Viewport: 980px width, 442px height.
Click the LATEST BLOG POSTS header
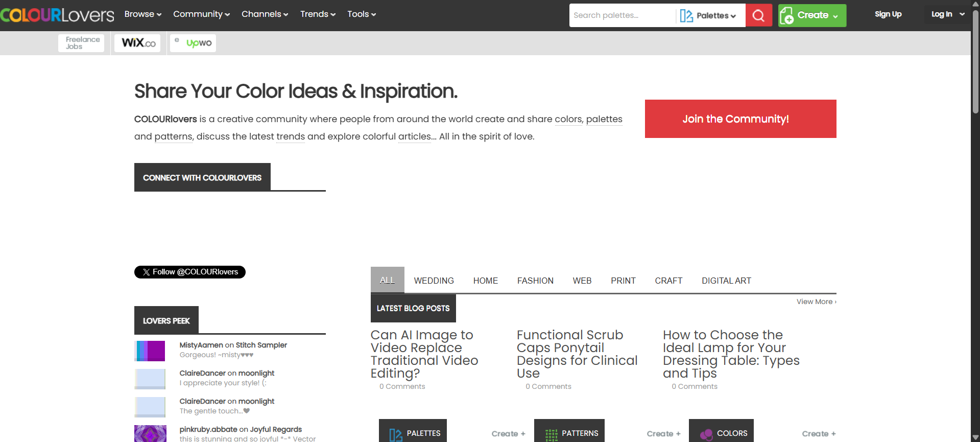pos(413,308)
